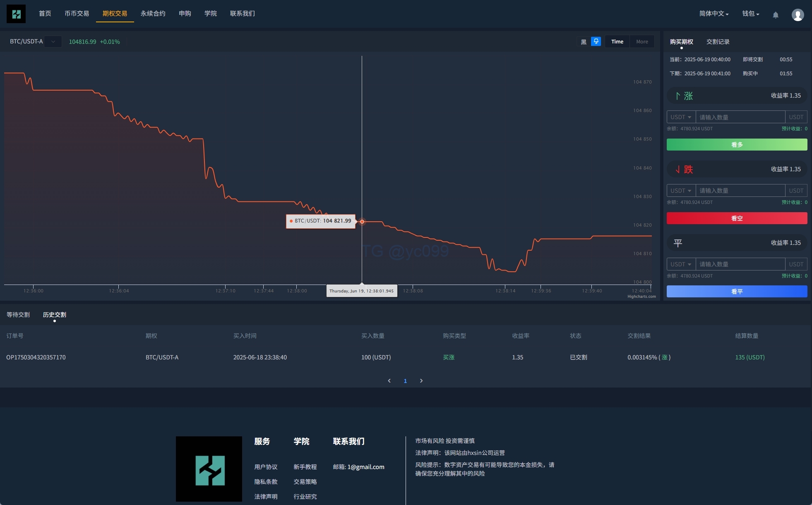The height and width of the screenshot is (505, 812).
Task: Expand the BTC/USDT-A pair dropdown
Action: [53, 41]
